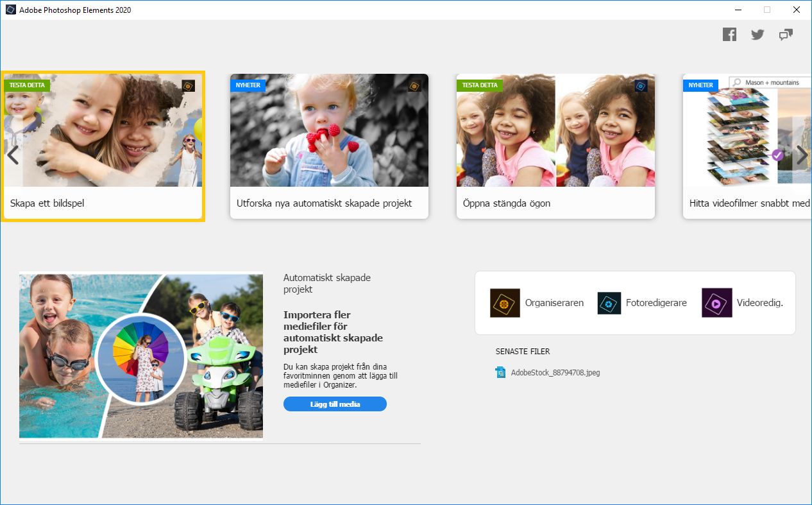
Task: Click the app badge on Utforska nya projekt card
Action: (414, 86)
